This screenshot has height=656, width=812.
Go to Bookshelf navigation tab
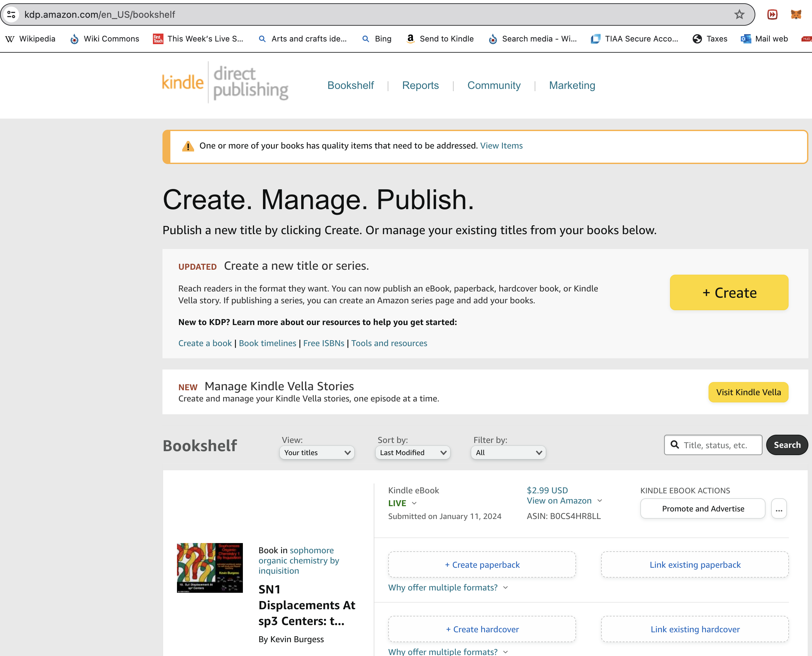coord(351,85)
